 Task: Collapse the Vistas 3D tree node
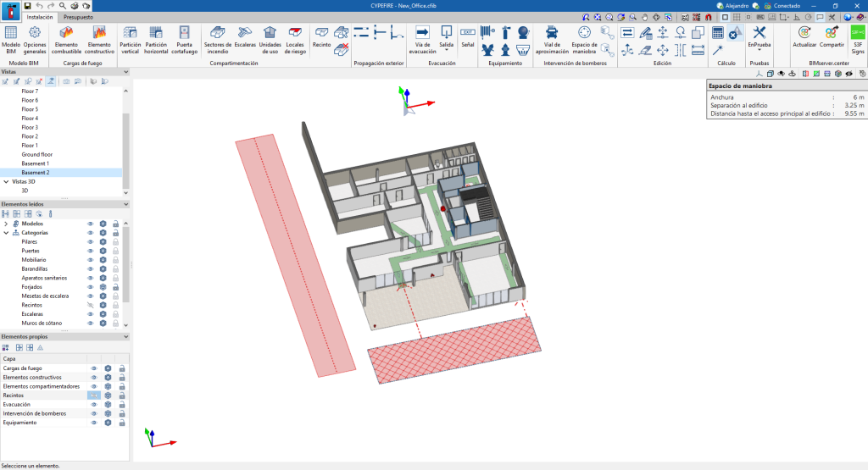coord(6,181)
